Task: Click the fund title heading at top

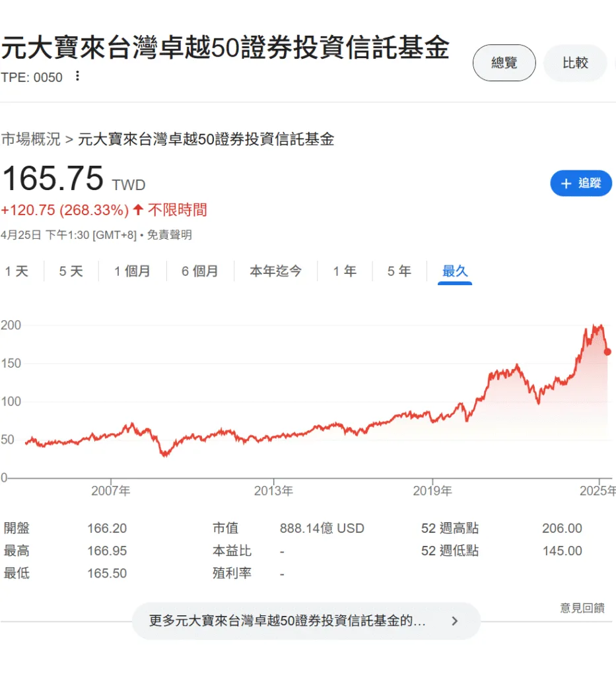Action: (225, 48)
